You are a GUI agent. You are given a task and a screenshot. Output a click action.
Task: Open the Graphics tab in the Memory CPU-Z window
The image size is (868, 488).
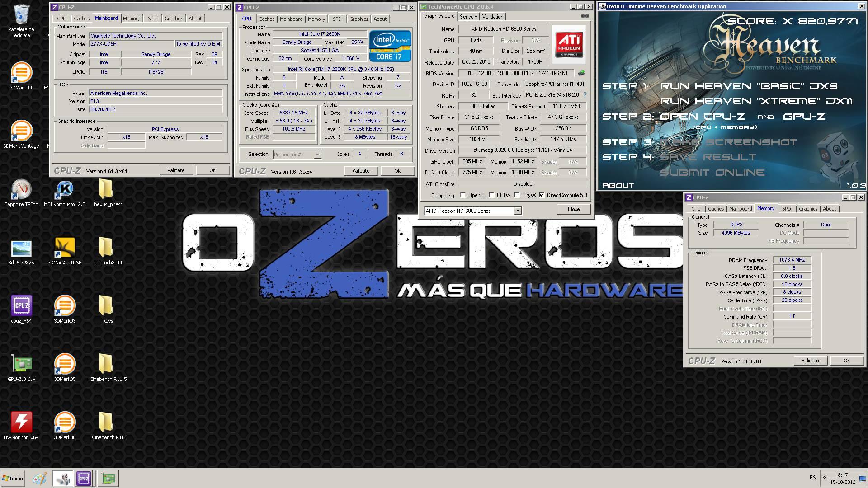pyautogui.click(x=808, y=209)
